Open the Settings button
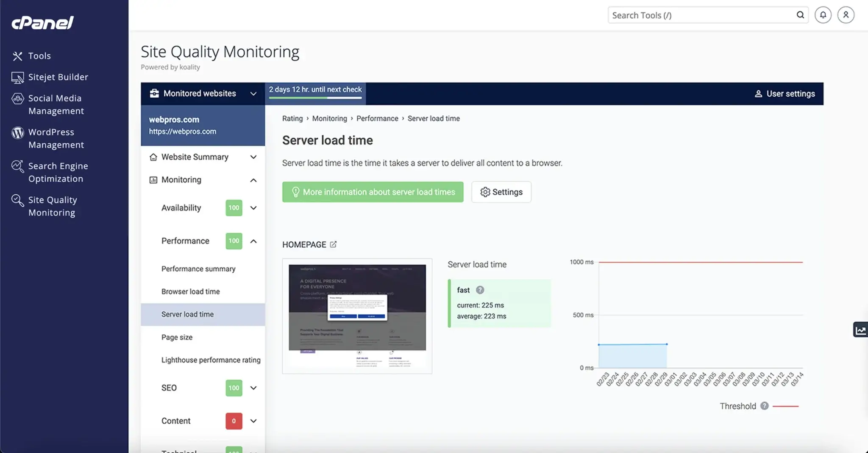 coord(501,192)
